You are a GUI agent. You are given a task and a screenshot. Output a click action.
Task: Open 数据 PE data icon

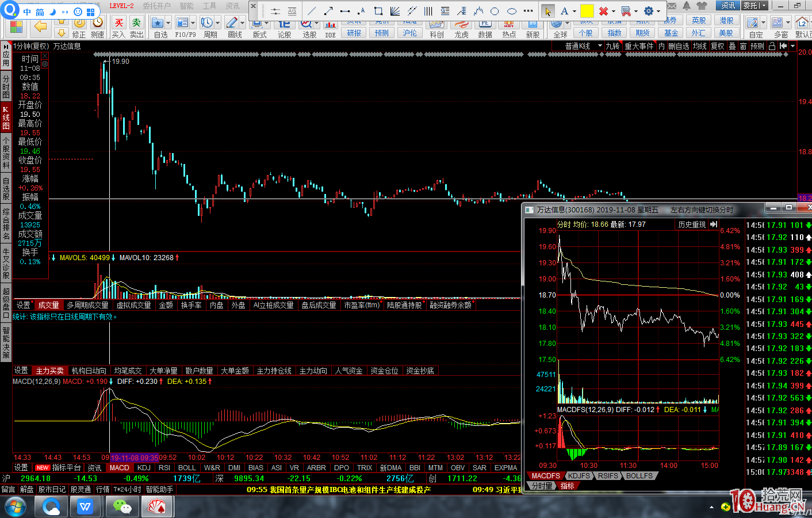pos(485,29)
